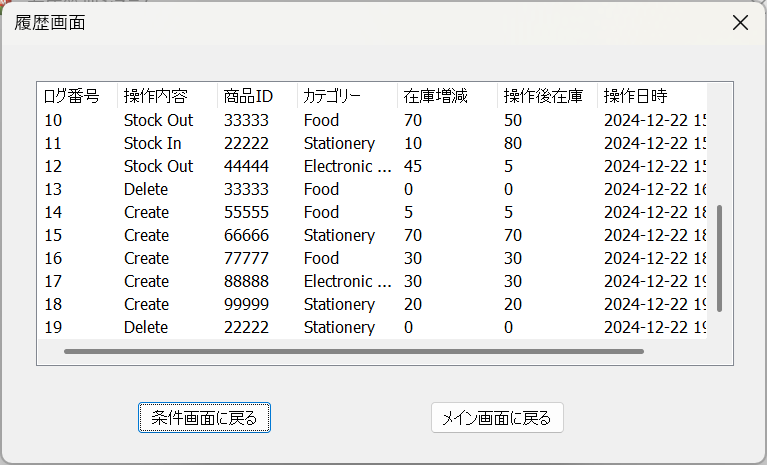
Task: Sort by ログ番号 column header
Action: pyautogui.click(x=72, y=97)
